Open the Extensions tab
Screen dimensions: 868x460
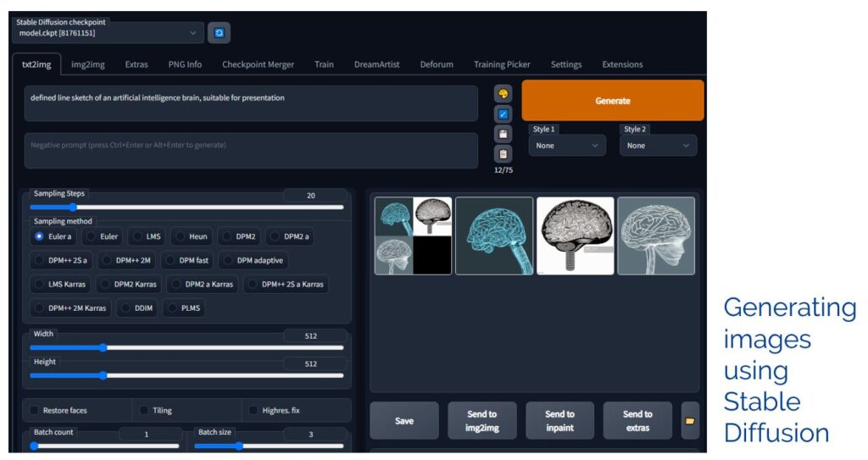point(622,64)
